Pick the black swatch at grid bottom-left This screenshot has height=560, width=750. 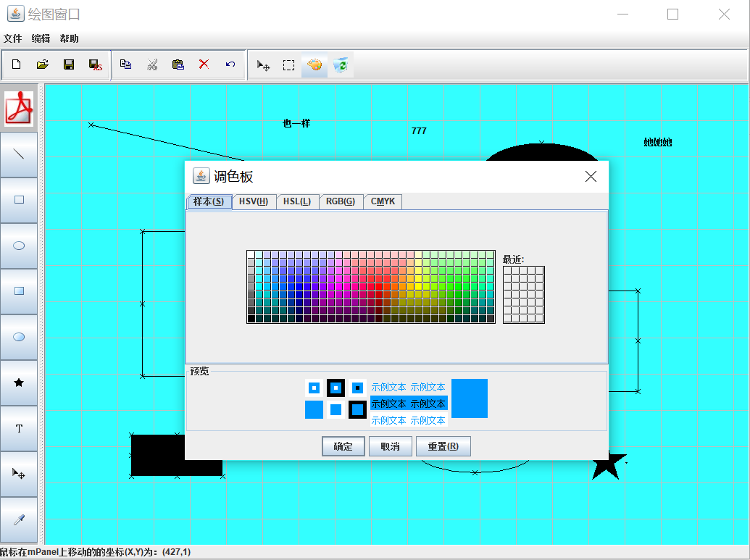pos(251,319)
